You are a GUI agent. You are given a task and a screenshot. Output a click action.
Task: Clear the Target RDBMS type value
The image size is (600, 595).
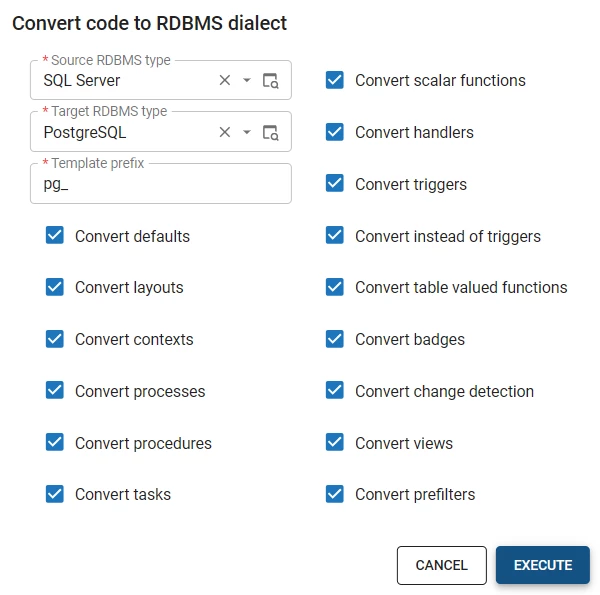tap(225, 132)
